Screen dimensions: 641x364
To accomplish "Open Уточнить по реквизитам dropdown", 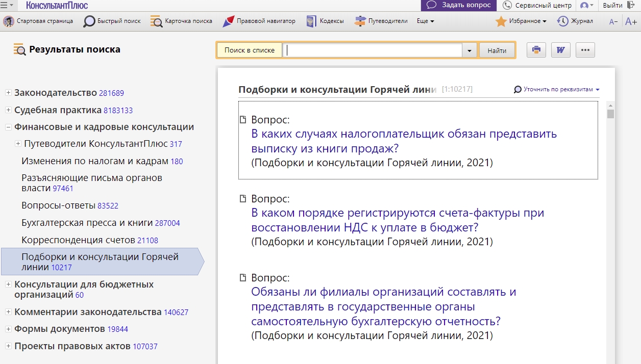I will pyautogui.click(x=557, y=89).
